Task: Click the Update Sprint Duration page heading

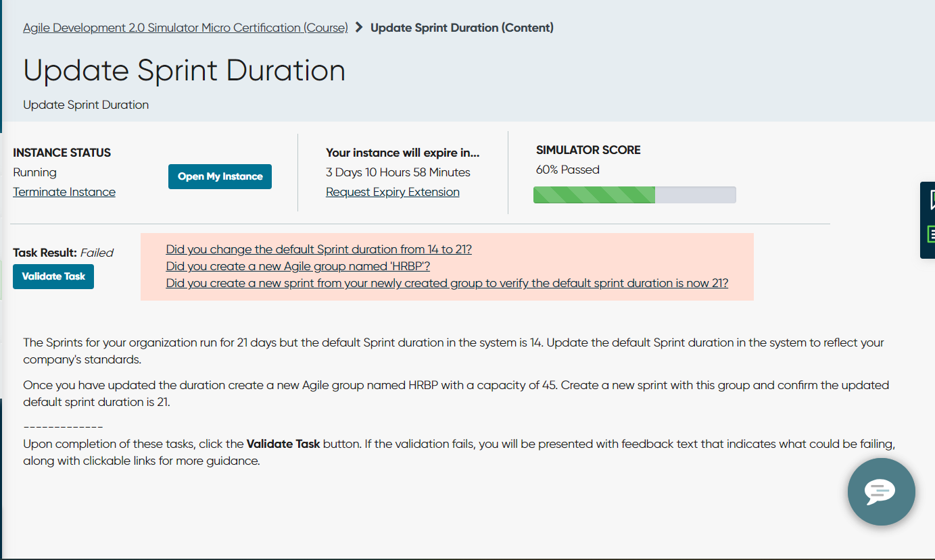Action: point(184,70)
